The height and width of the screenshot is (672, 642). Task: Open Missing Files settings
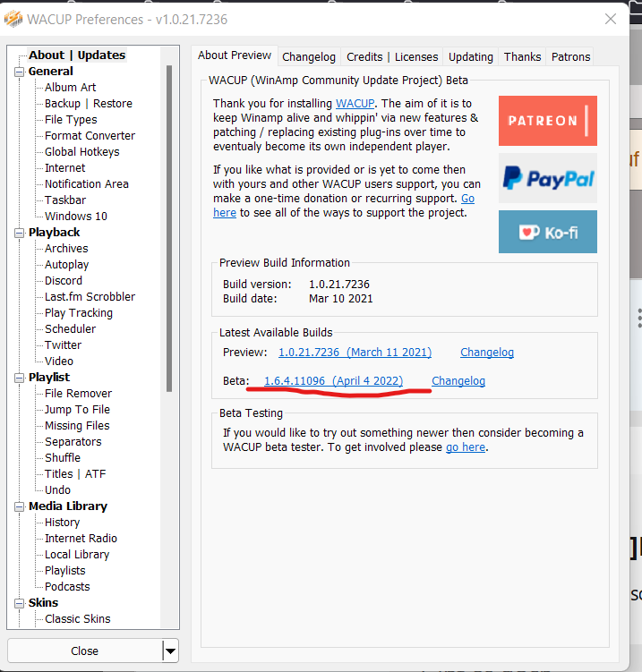pyautogui.click(x=77, y=426)
